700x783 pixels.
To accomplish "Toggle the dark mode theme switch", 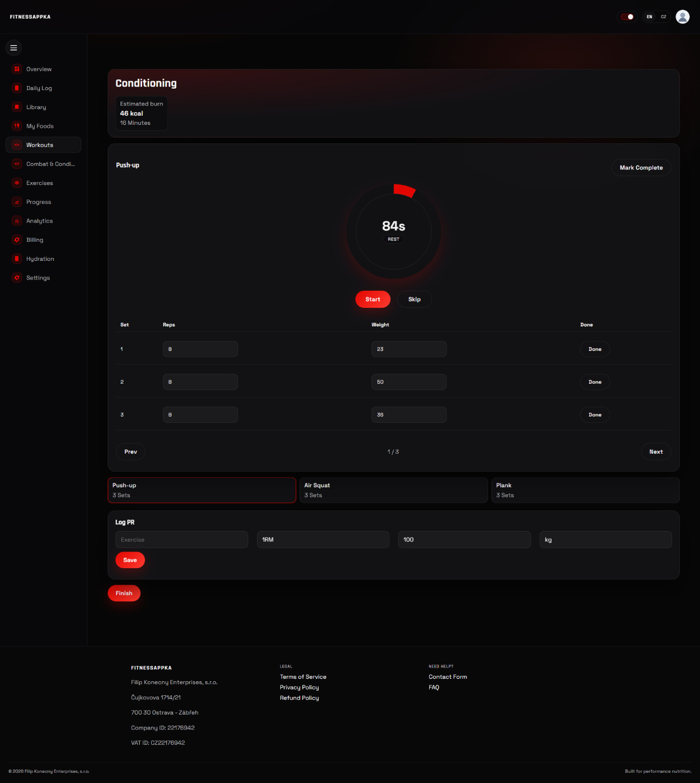I will click(x=627, y=17).
